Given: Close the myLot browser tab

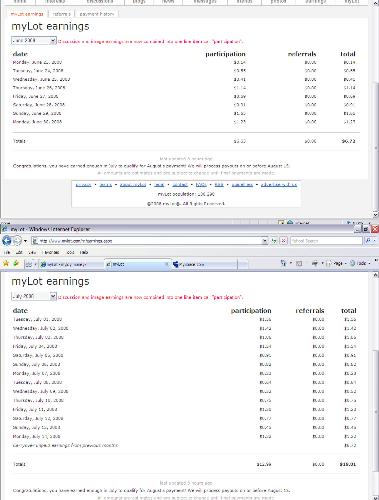Looking at the screenshot, I should pos(167,264).
